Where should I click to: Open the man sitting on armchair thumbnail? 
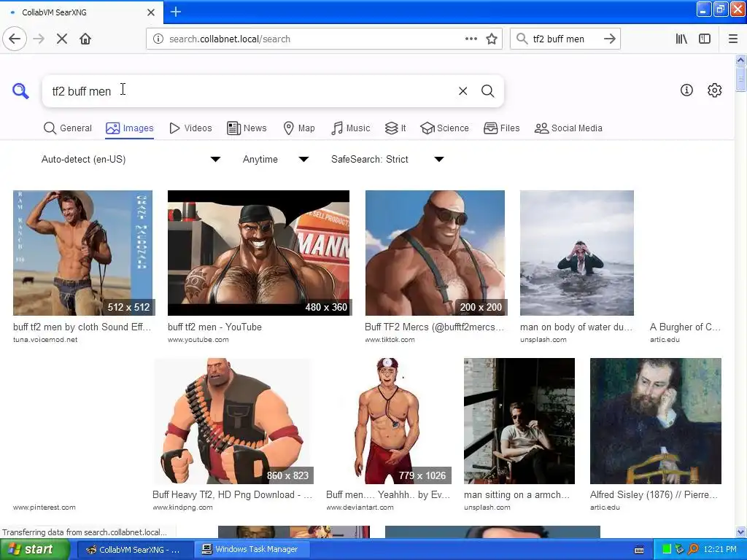click(x=519, y=421)
